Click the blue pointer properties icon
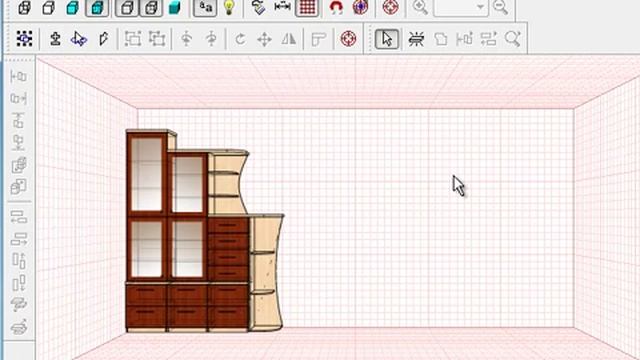The image size is (640, 360). coord(79,39)
